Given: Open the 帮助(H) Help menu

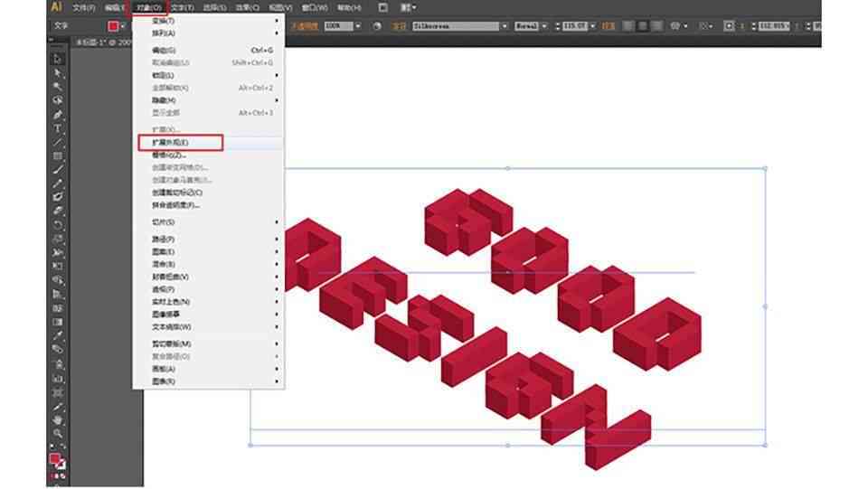Looking at the screenshot, I should point(349,8).
